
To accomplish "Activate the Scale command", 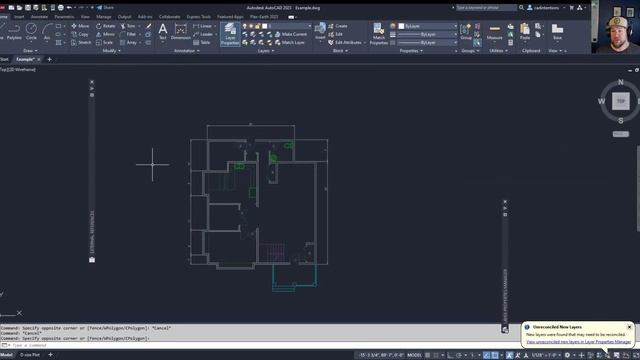I will 104,42.
